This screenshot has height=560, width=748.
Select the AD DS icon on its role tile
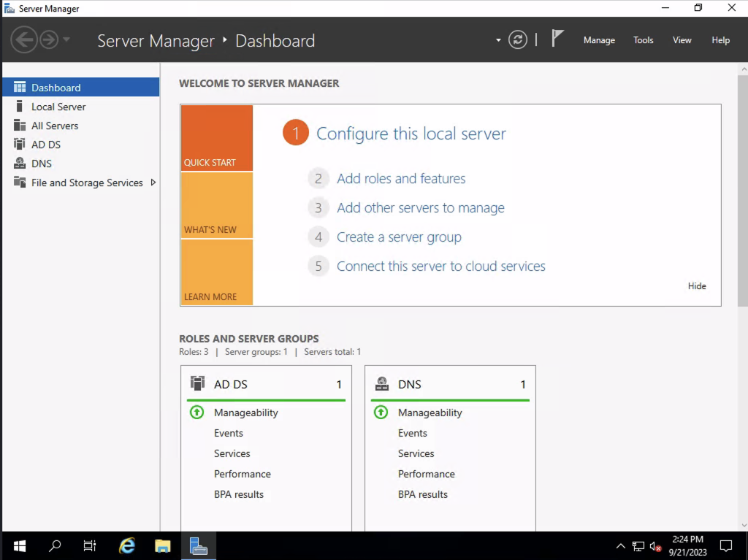tap(198, 383)
